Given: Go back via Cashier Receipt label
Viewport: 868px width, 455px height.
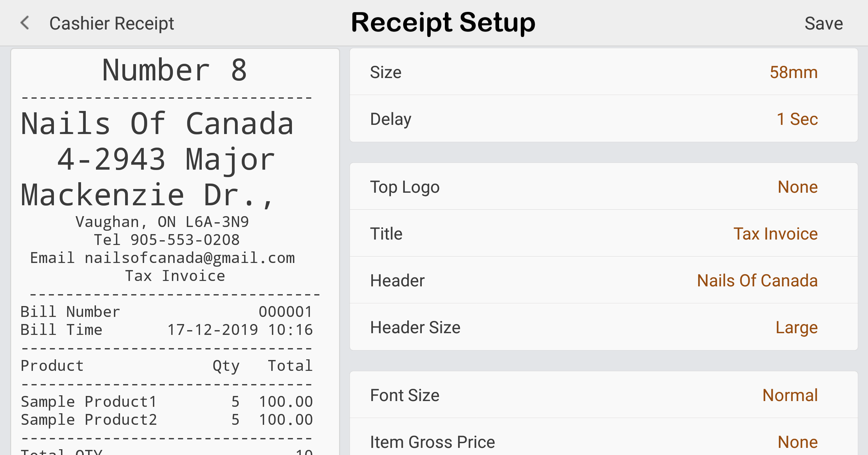Looking at the screenshot, I should click(x=112, y=23).
